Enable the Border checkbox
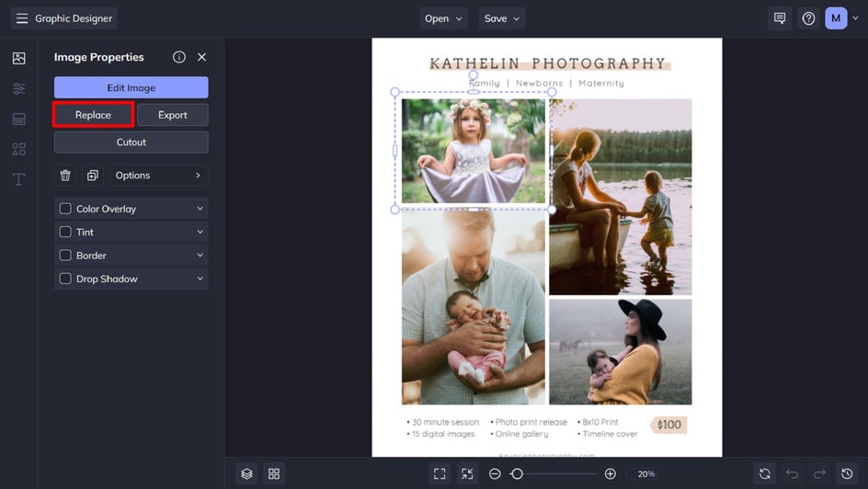The image size is (868, 489). pyautogui.click(x=65, y=255)
